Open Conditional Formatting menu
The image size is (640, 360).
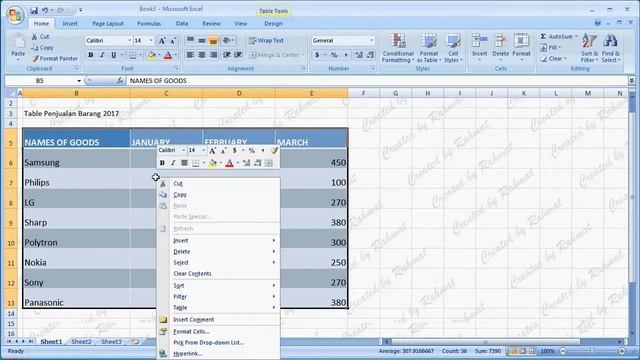point(398,48)
